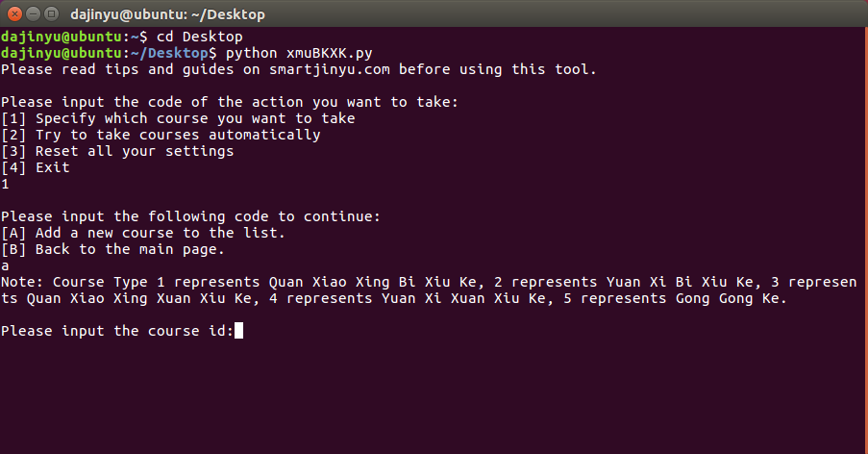Click the '[3] Reset all your settings' line
868x454 pixels.
pyautogui.click(x=117, y=151)
